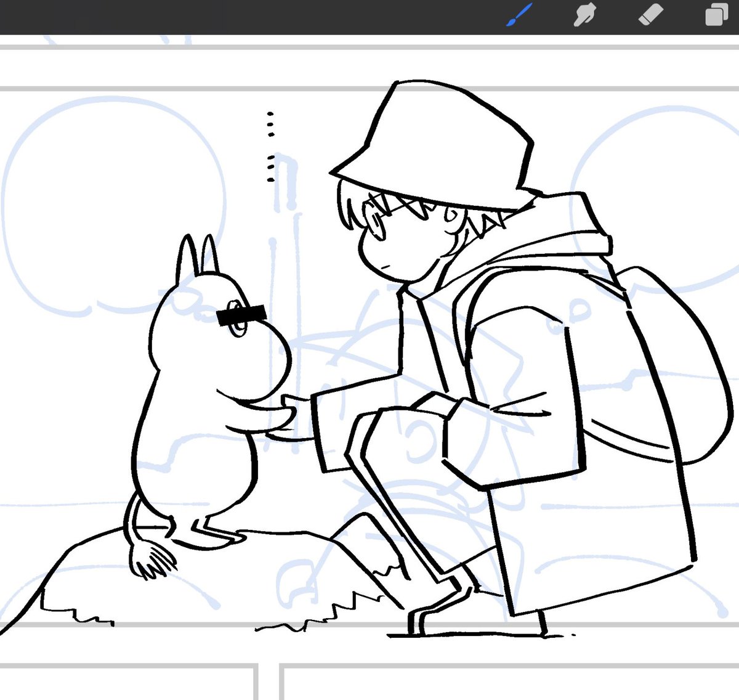Image resolution: width=739 pixels, height=700 pixels.
Task: Select the Brush tool in the top bar
Action: 519,15
